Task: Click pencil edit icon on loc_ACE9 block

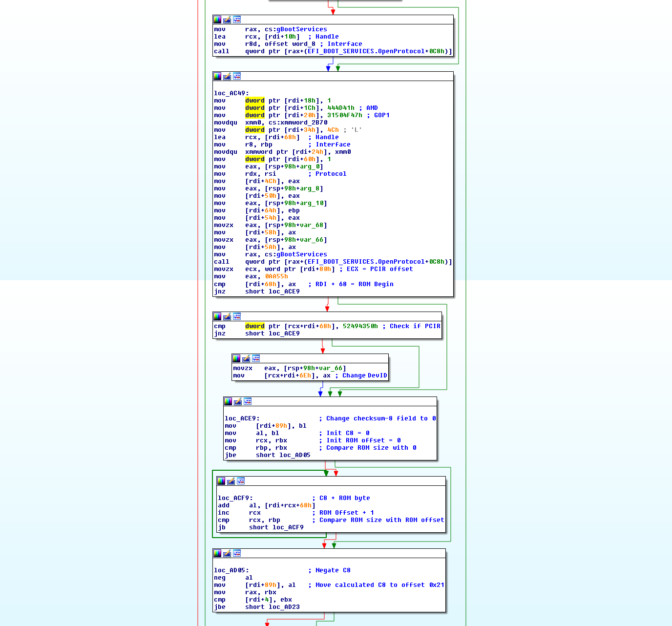Action: (x=238, y=401)
